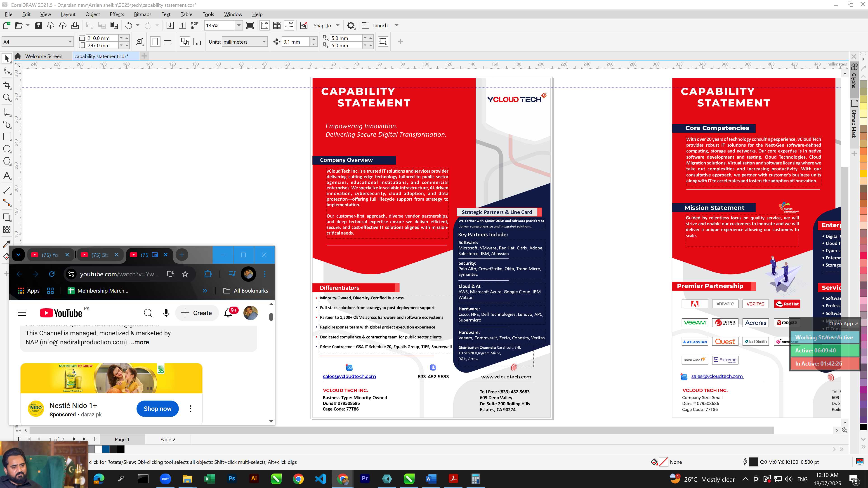
Task: Click the Save icon in toolbar
Action: 38,25
